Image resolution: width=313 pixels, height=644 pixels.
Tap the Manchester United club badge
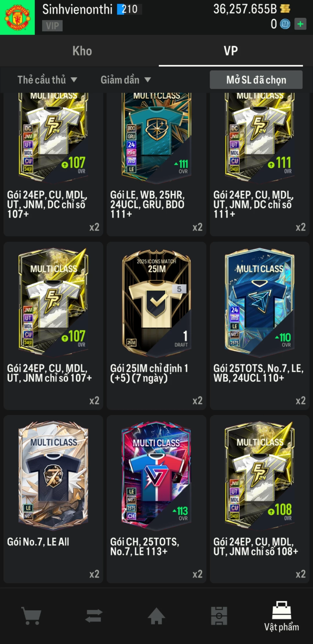pyautogui.click(x=17, y=17)
